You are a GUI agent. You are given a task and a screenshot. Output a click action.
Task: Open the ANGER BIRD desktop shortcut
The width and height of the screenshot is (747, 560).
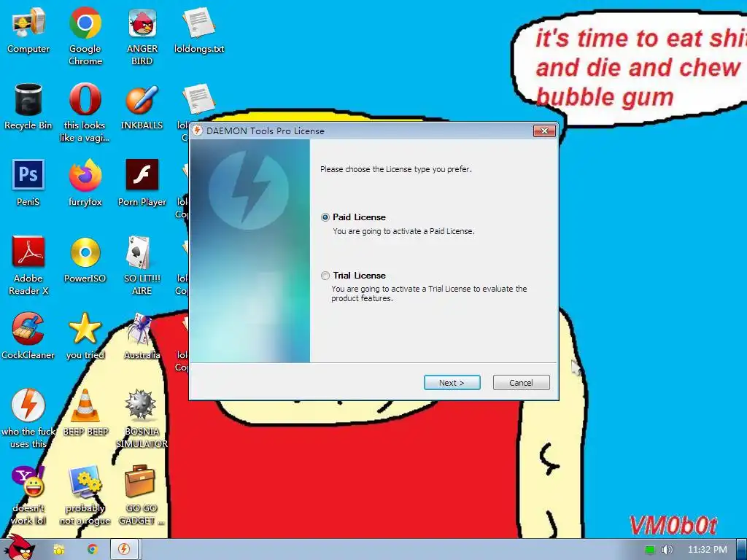tap(142, 23)
